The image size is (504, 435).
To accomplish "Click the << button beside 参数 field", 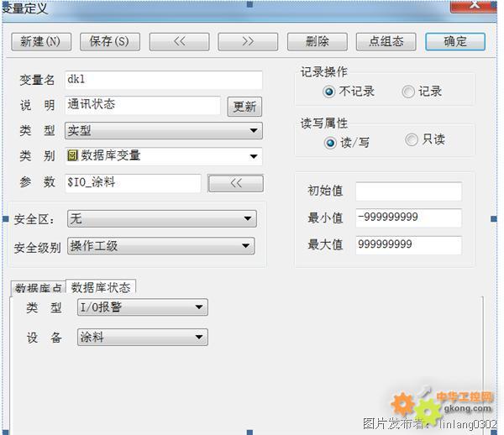I will 236,183.
